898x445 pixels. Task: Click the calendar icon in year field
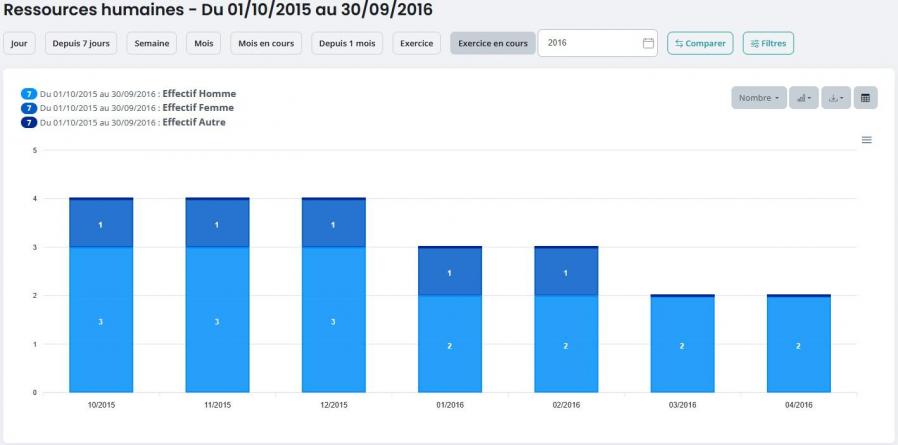pos(648,43)
